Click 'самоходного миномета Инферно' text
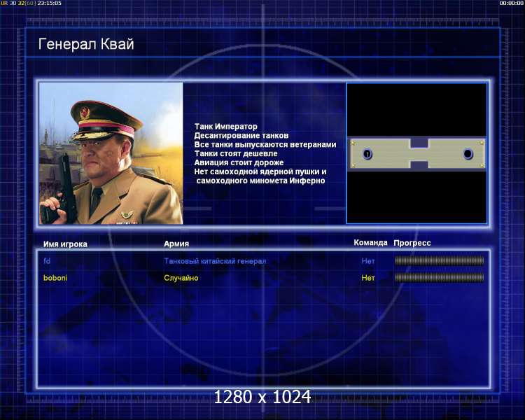The height and width of the screenshot is (420, 525). click(261, 181)
